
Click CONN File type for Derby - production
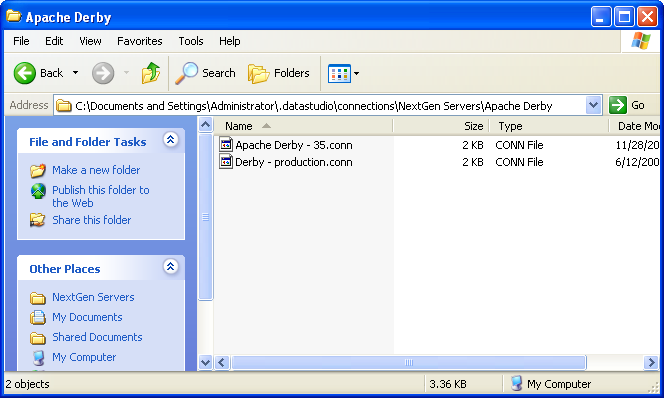click(519, 162)
